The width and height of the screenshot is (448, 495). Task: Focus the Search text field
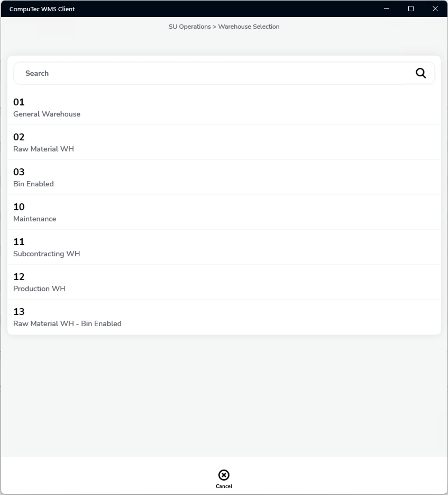(212, 73)
